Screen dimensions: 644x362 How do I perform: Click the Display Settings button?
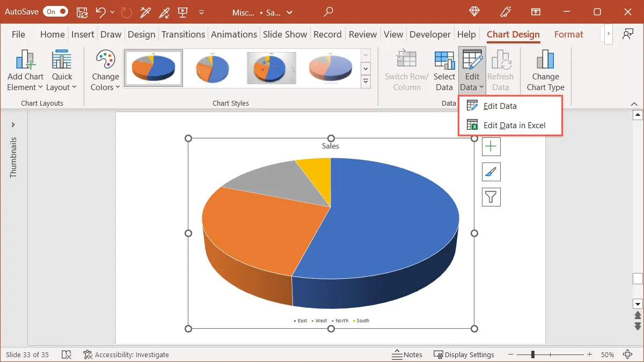coord(465,354)
